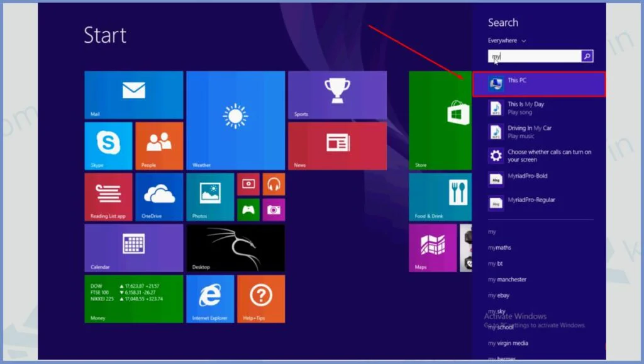Screen dimensions: 644x364
Task: Click the 'mymaths' search suggestion
Action: 499,247
